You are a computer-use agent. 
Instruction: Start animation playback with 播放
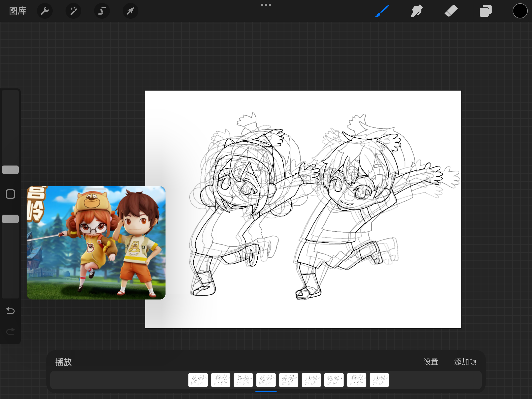coord(63,362)
